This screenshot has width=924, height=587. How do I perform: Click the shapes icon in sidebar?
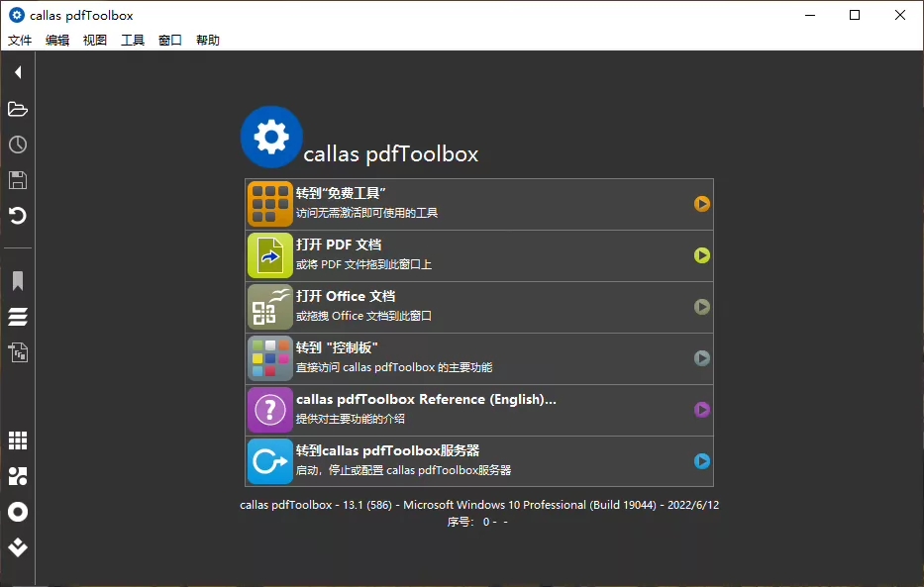[x=18, y=476]
